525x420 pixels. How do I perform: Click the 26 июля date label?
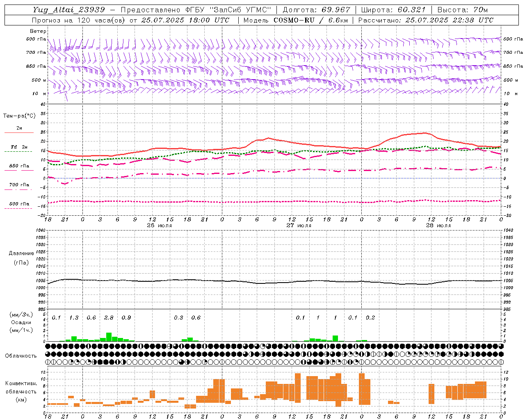click(160, 226)
